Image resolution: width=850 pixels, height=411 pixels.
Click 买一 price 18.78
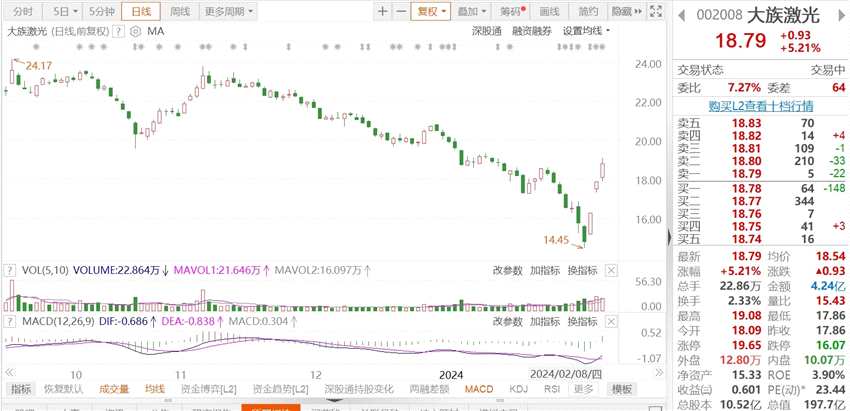[x=745, y=188]
